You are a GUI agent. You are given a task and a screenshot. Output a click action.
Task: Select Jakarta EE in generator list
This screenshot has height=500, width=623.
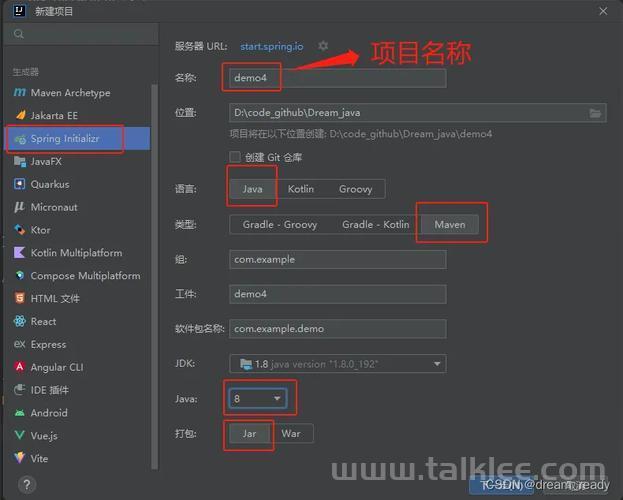pos(78,115)
